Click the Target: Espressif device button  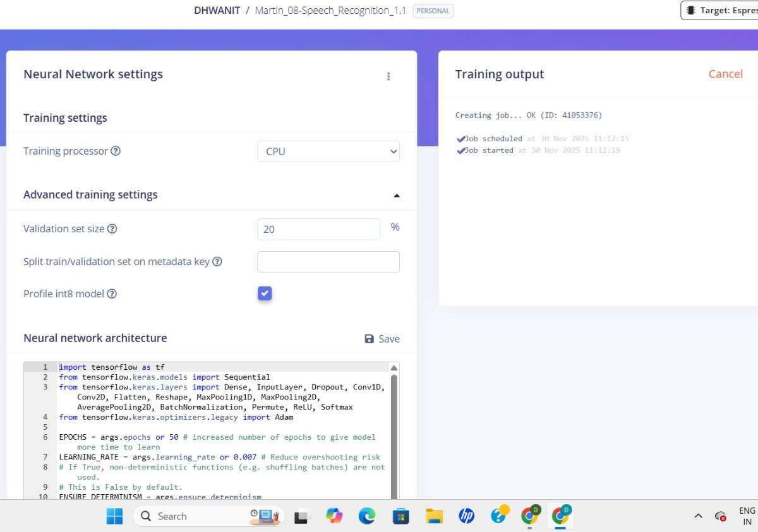pyautogui.click(x=720, y=11)
